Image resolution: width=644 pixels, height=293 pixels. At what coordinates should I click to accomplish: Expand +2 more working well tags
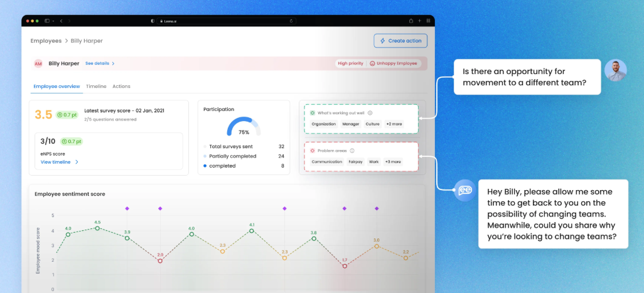[394, 124]
